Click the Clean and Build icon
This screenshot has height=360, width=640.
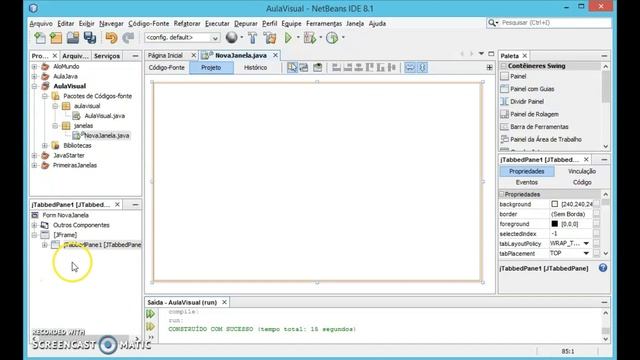click(270, 38)
